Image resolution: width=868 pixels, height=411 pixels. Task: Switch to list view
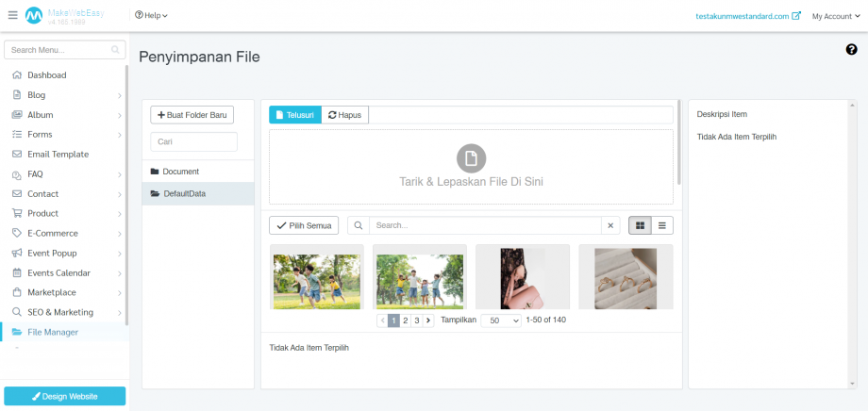(x=662, y=225)
